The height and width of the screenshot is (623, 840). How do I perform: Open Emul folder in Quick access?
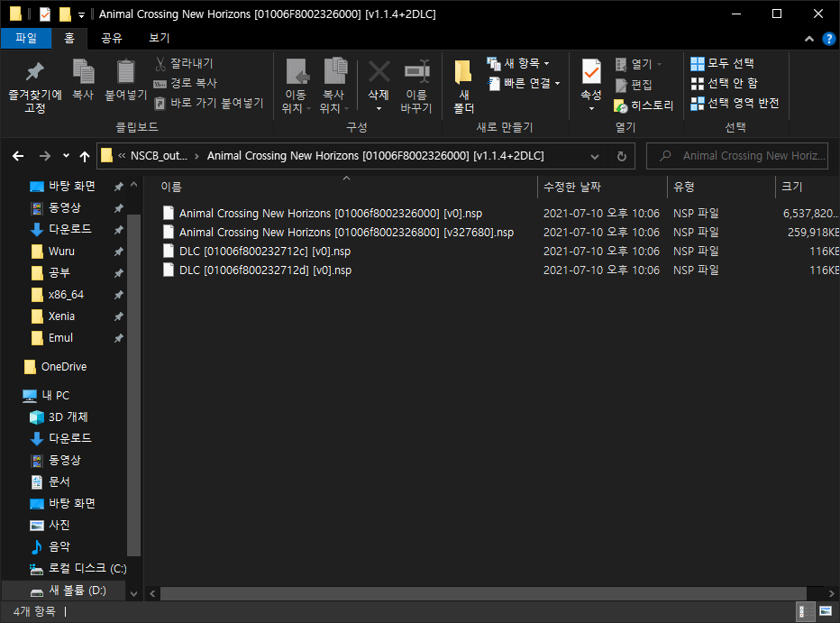60,338
